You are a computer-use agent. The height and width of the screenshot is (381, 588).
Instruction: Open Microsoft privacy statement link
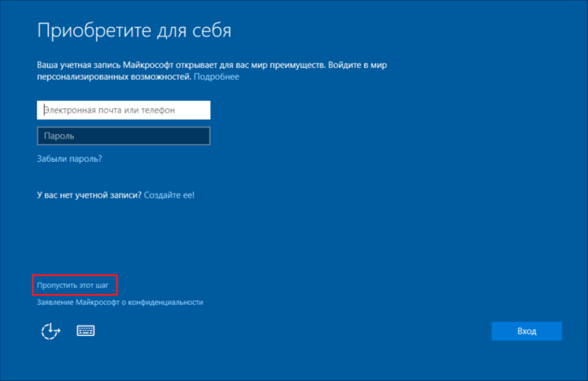(120, 302)
